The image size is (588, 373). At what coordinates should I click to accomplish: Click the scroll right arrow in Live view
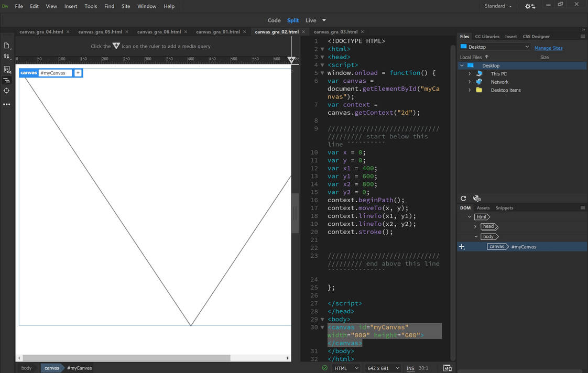coord(288,358)
